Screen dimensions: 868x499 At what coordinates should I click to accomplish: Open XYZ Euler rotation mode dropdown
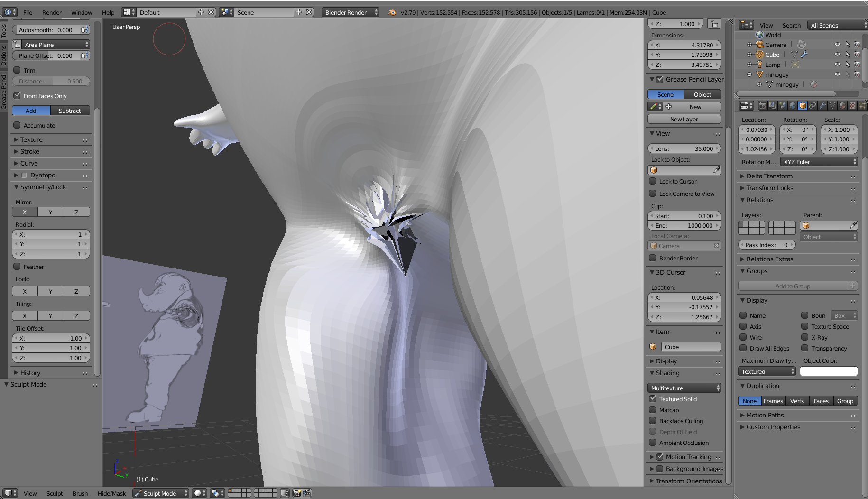[x=819, y=162]
